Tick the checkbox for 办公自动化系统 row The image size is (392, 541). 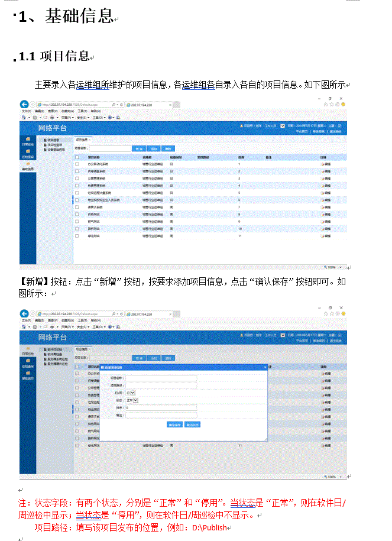tap(77, 163)
